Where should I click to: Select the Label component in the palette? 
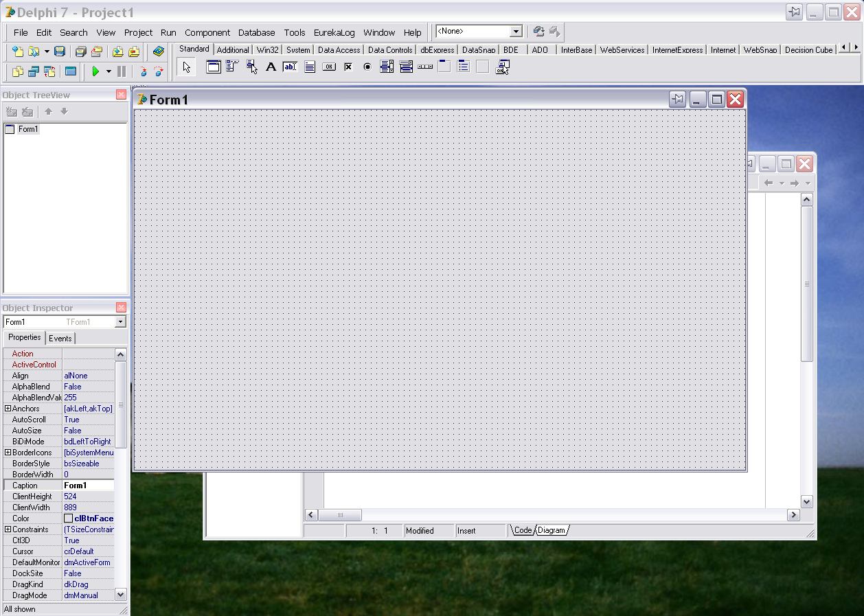pos(271,67)
